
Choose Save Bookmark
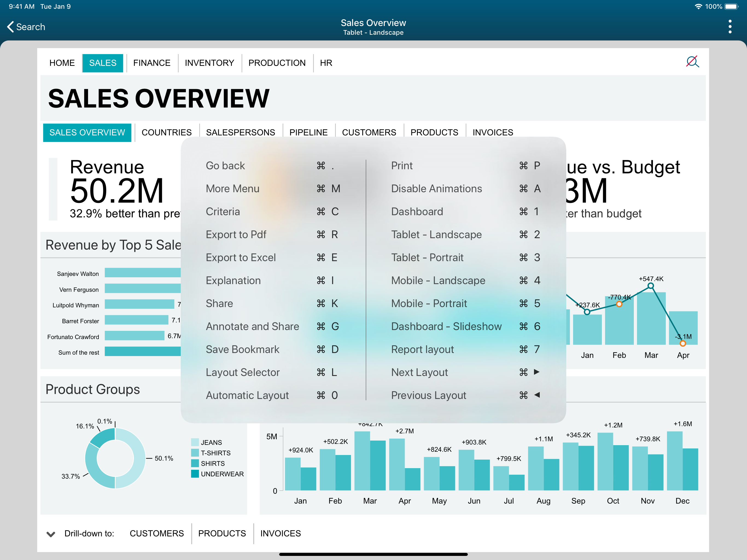pos(273,349)
